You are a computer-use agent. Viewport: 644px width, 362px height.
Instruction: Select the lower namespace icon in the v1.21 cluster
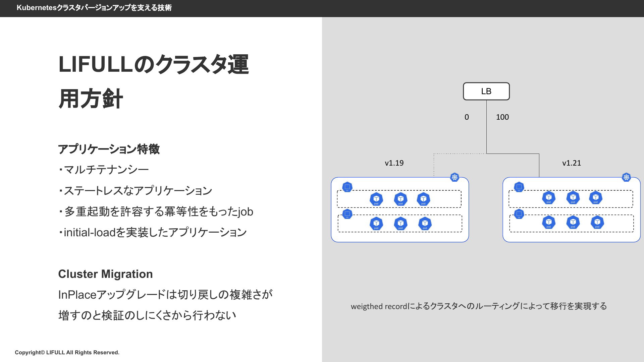[519, 214]
